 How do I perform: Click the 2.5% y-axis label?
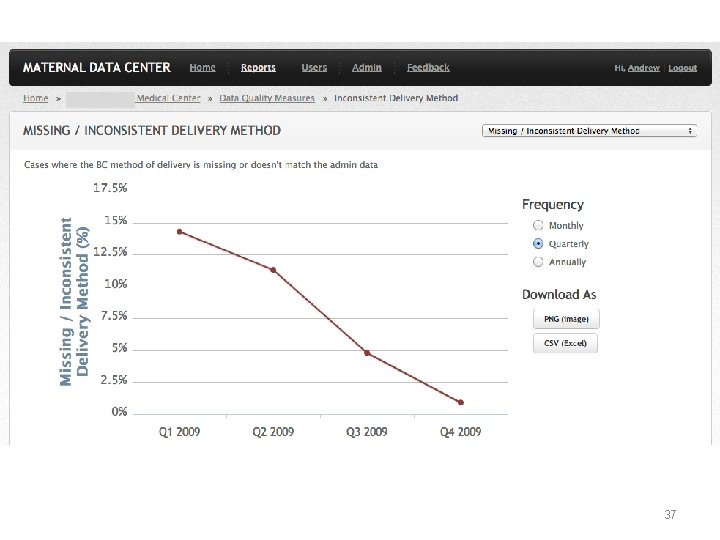pos(114,380)
